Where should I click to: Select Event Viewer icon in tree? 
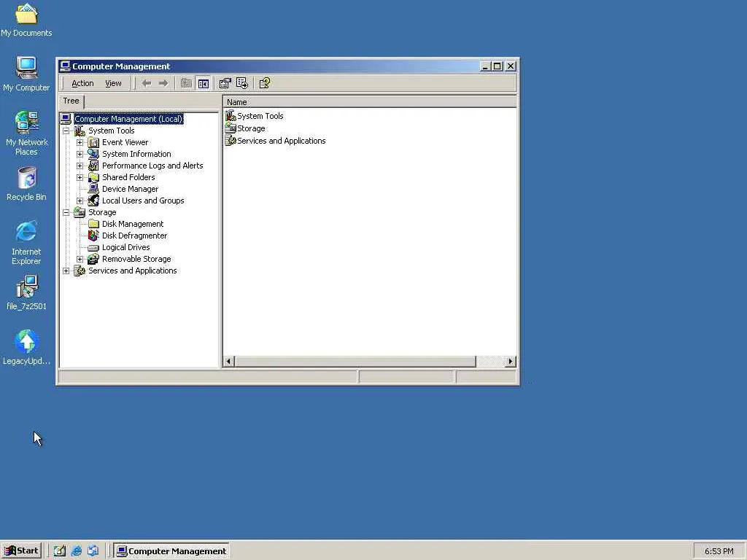click(94, 142)
